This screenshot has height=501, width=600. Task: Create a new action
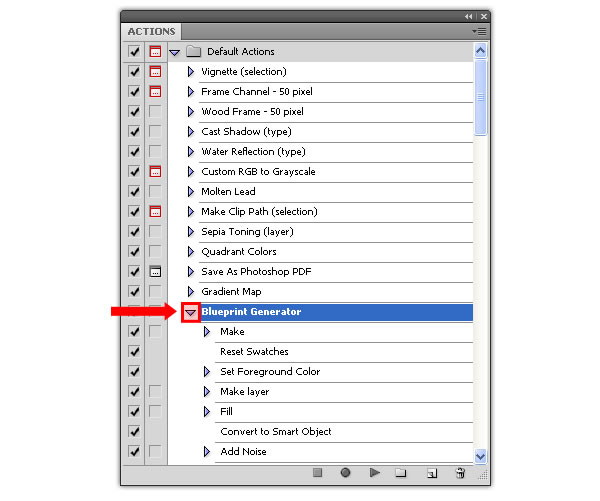click(432, 473)
